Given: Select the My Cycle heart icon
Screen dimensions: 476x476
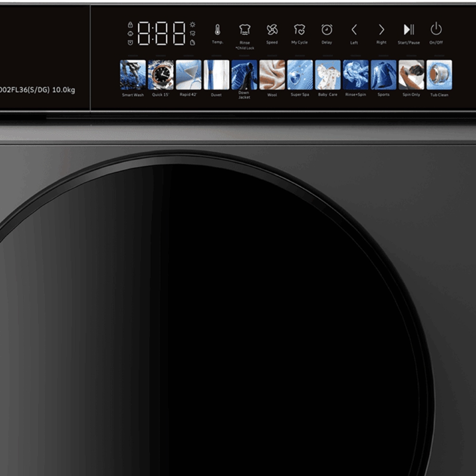Looking at the screenshot, I should point(299,30).
